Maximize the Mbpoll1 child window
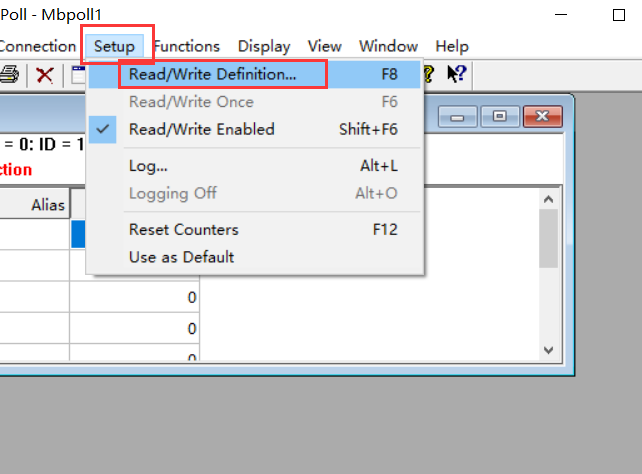 coord(500,117)
